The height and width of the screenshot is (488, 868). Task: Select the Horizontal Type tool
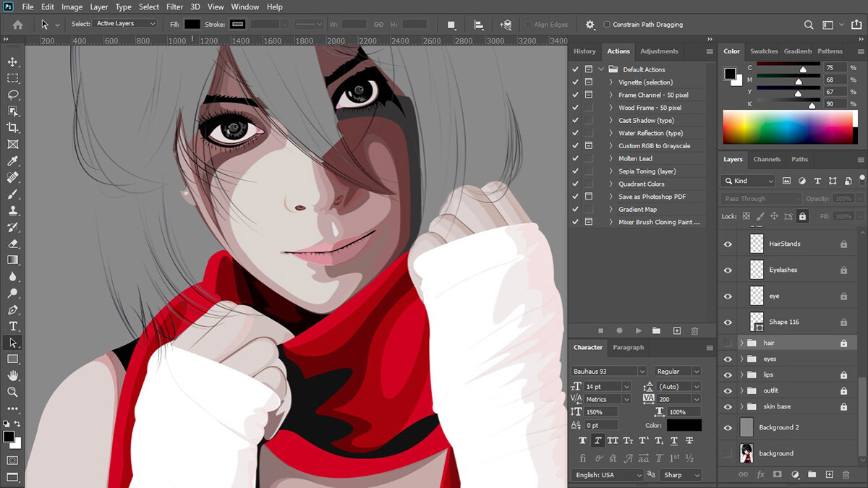click(12, 326)
